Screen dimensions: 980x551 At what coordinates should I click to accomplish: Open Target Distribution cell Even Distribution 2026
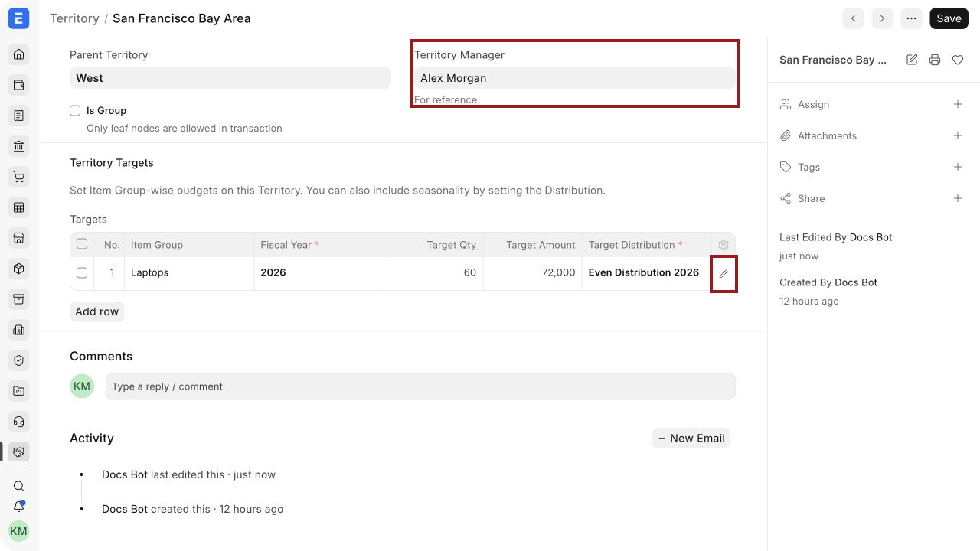[646, 272]
